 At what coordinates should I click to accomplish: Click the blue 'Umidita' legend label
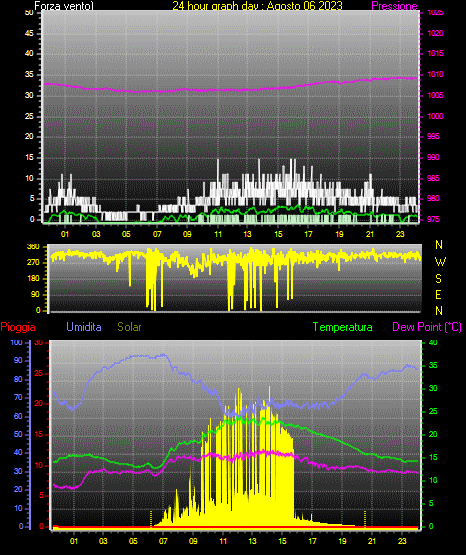[84, 327]
